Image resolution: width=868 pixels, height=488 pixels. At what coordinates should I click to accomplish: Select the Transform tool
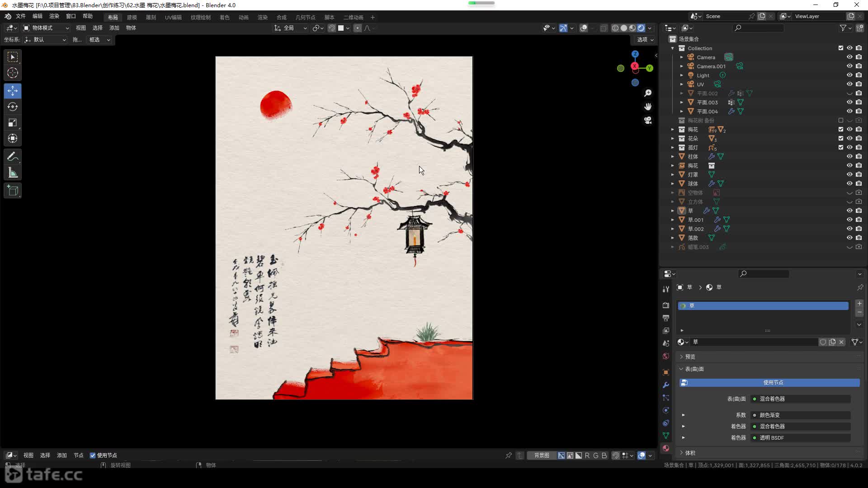click(13, 138)
